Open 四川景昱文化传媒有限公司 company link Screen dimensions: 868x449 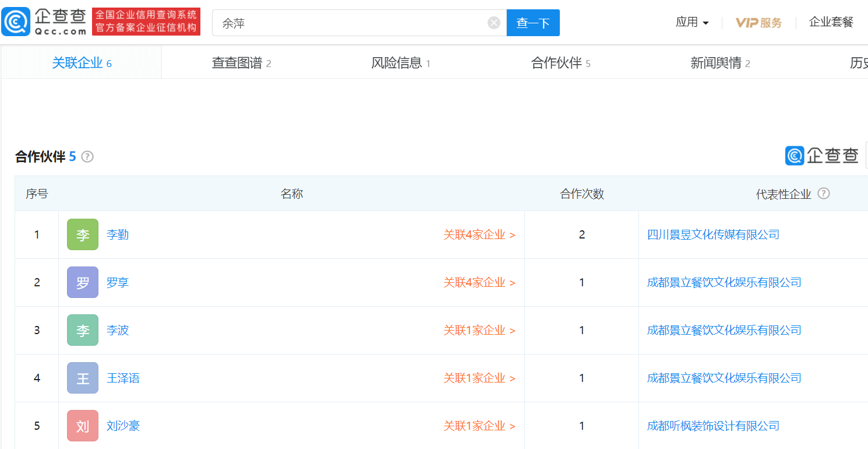[713, 234]
